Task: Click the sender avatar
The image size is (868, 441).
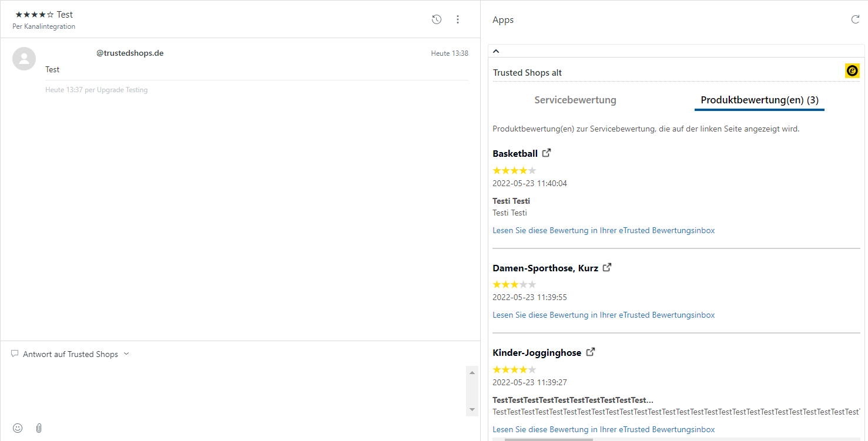Action: pos(24,59)
